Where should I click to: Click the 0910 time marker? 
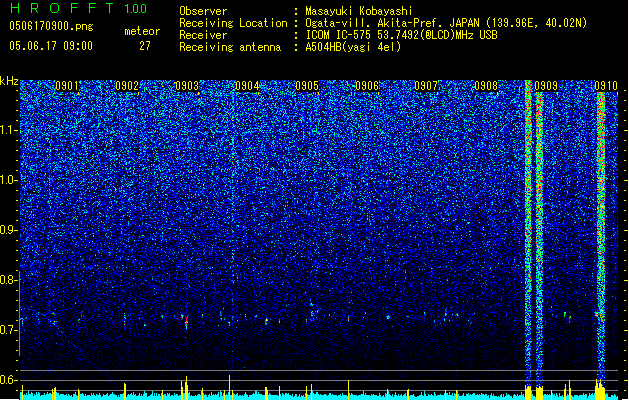click(x=606, y=86)
